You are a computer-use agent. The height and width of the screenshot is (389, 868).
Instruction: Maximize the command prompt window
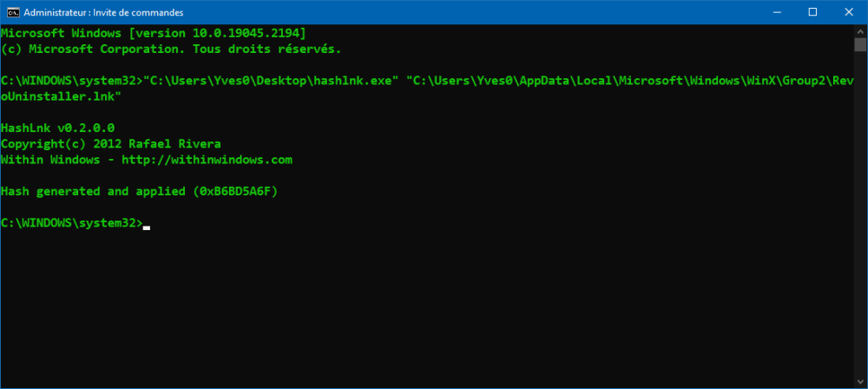click(x=812, y=12)
